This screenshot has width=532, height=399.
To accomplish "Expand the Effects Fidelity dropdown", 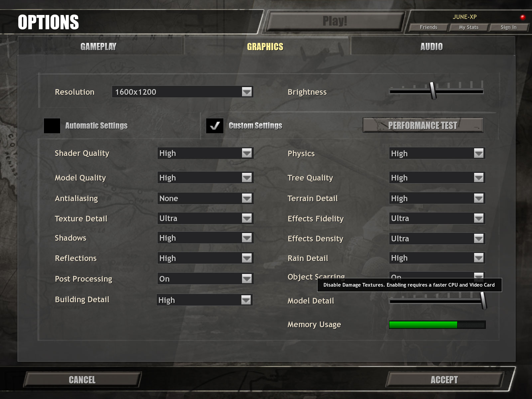I will 478,218.
